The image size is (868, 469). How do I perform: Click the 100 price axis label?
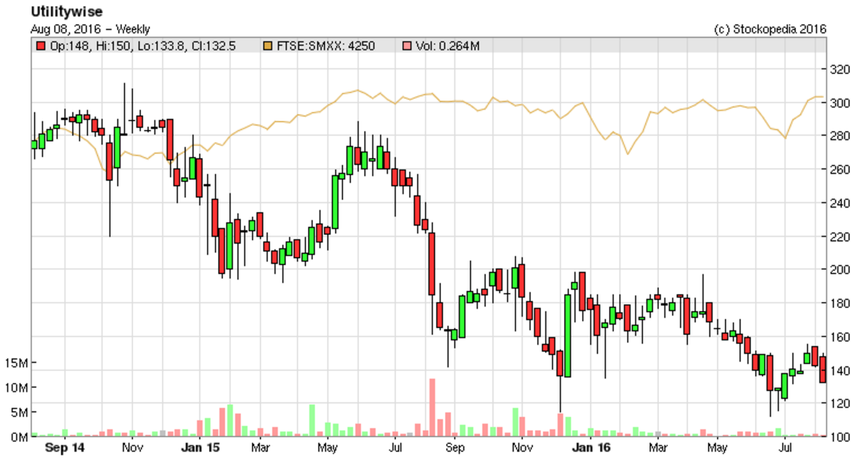click(840, 437)
